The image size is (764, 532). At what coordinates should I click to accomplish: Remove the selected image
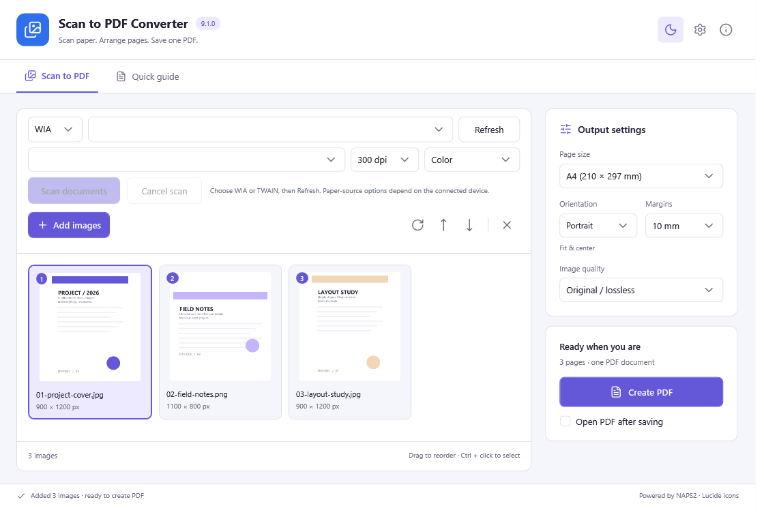pos(507,225)
